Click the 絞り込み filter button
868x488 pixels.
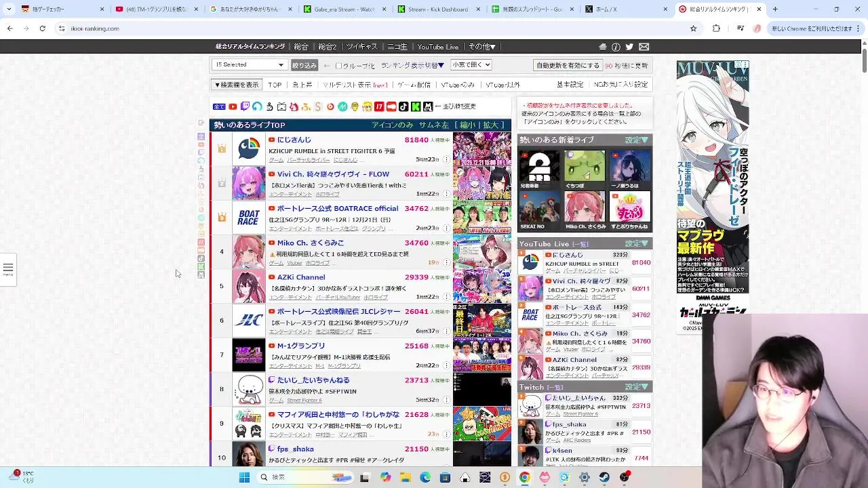tap(304, 66)
